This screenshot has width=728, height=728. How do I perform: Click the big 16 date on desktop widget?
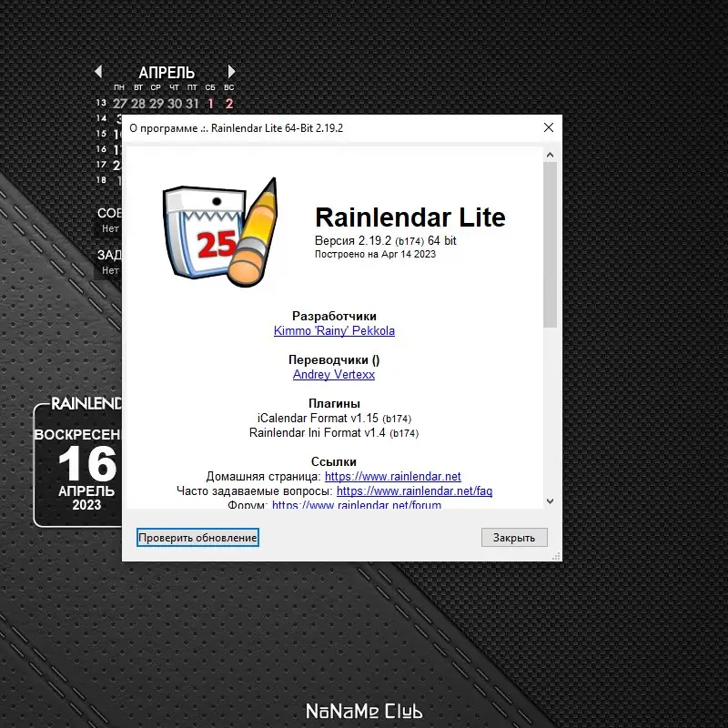click(x=87, y=464)
